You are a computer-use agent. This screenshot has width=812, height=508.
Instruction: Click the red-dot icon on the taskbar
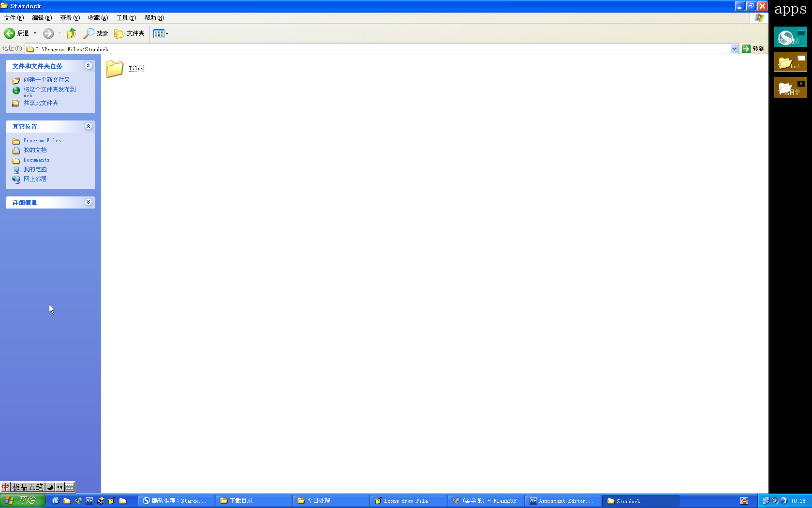tap(744, 501)
